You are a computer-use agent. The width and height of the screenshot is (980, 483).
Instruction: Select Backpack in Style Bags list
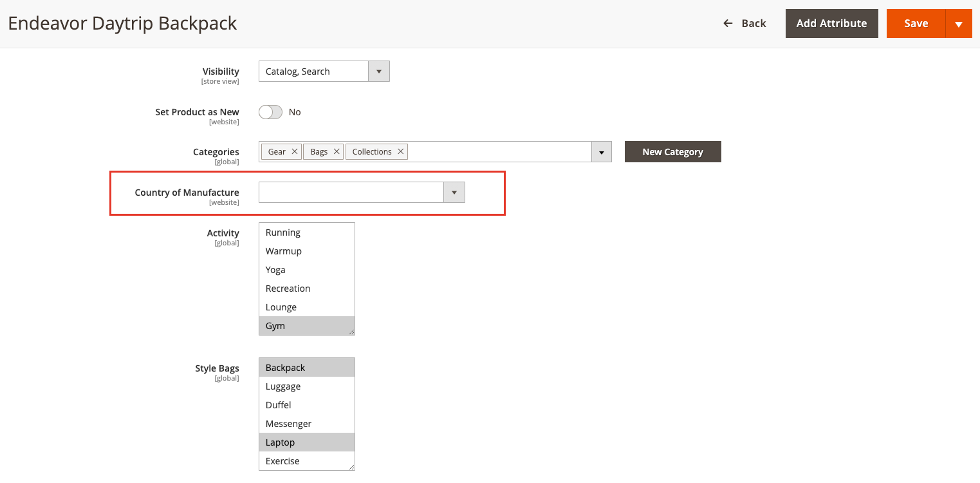[307, 368]
